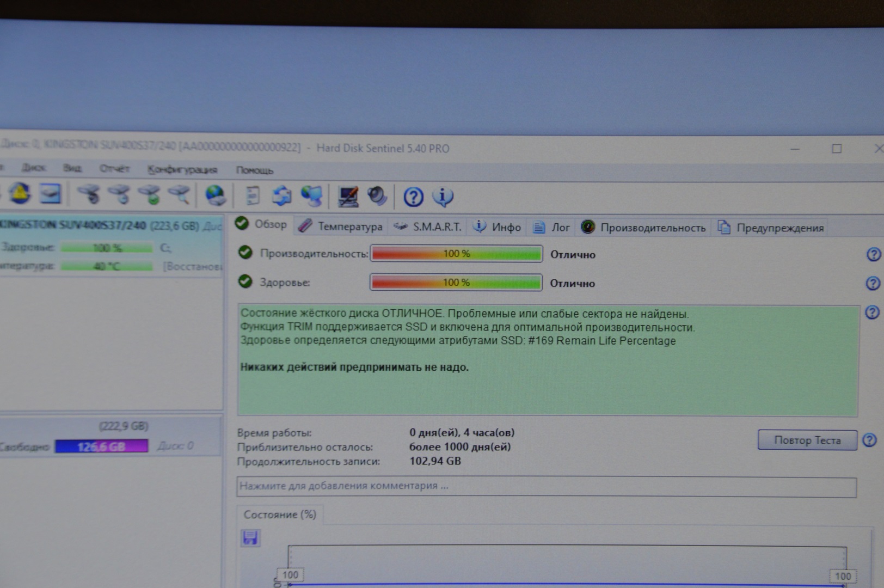Click the '102,94 GB' written value
Viewport: 884px width, 588px height.
tap(435, 461)
